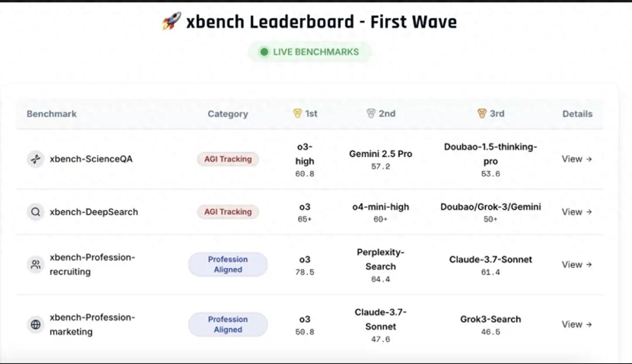Click the Profession-recruiting people icon
Image resolution: width=632 pixels, height=364 pixels.
36,264
